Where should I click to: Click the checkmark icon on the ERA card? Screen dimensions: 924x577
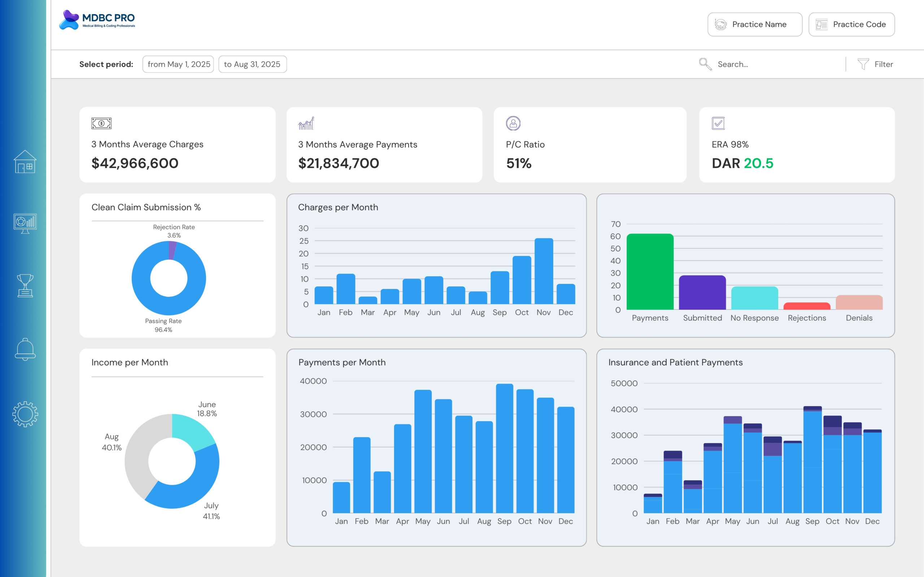click(x=719, y=123)
